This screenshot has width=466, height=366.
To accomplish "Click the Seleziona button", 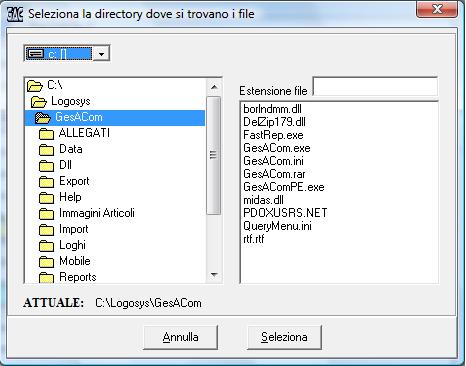I will pos(284,337).
